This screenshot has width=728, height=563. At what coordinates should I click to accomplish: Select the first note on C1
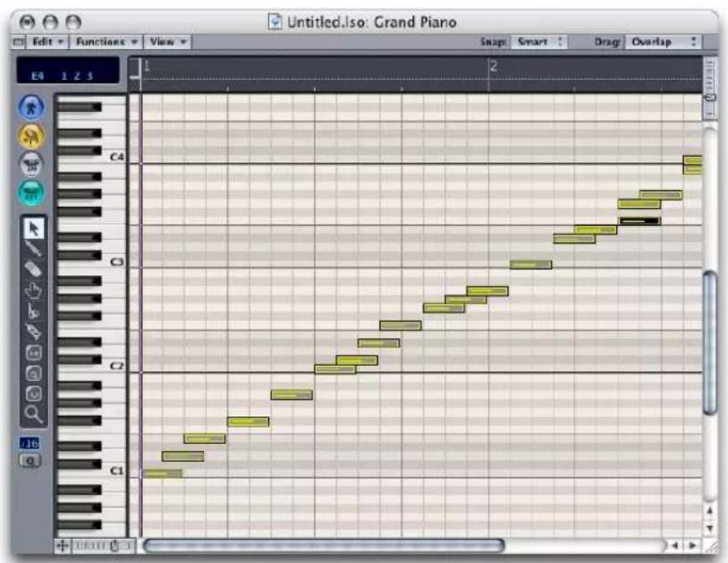point(162,473)
